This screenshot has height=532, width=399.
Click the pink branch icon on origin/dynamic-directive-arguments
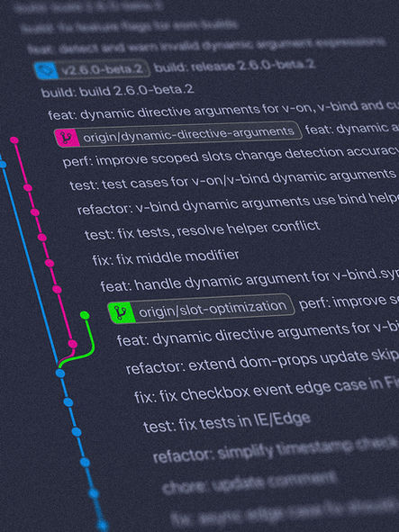pos(67,138)
